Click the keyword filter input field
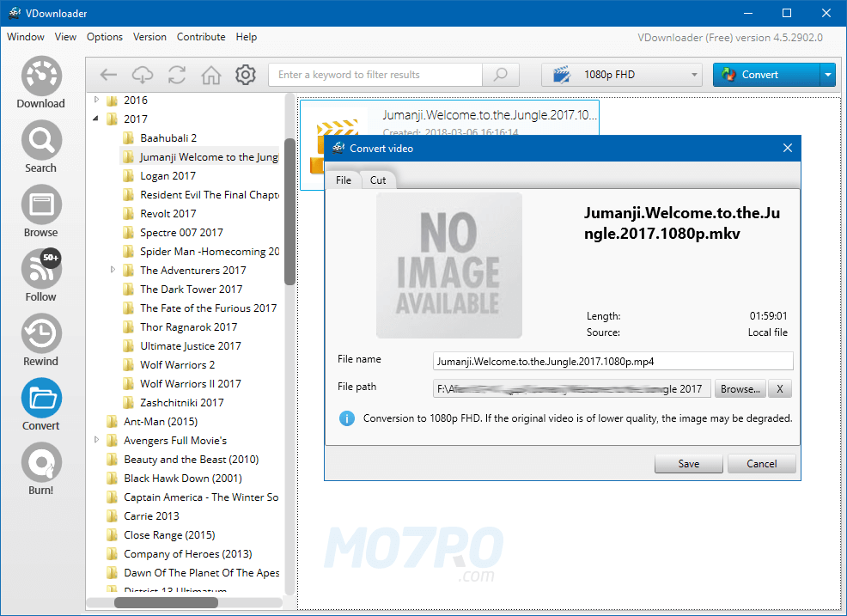Image resolution: width=847 pixels, height=616 pixels. click(x=375, y=75)
